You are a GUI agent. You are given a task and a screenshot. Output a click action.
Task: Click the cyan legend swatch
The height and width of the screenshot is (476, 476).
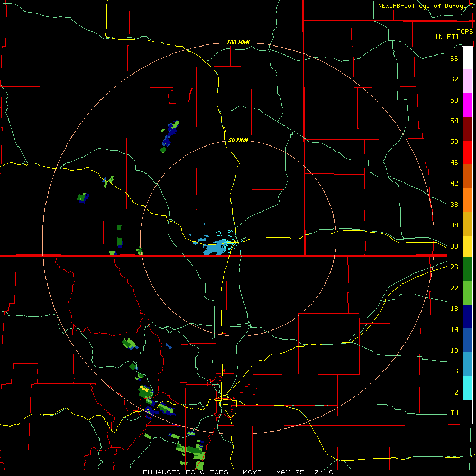point(467,388)
